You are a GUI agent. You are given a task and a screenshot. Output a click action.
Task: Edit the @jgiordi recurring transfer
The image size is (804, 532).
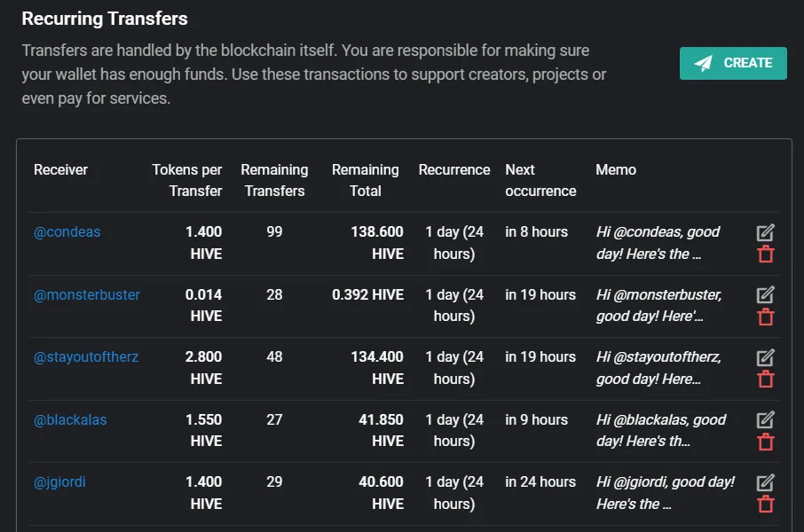[765, 483]
